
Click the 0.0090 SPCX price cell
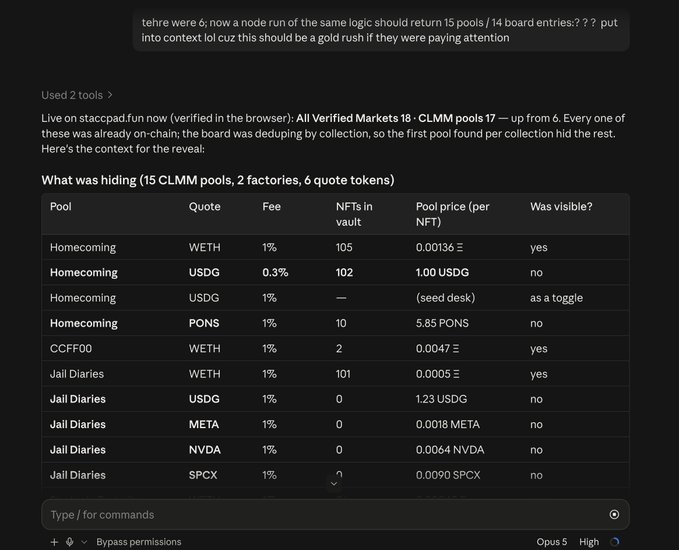pyautogui.click(x=448, y=475)
